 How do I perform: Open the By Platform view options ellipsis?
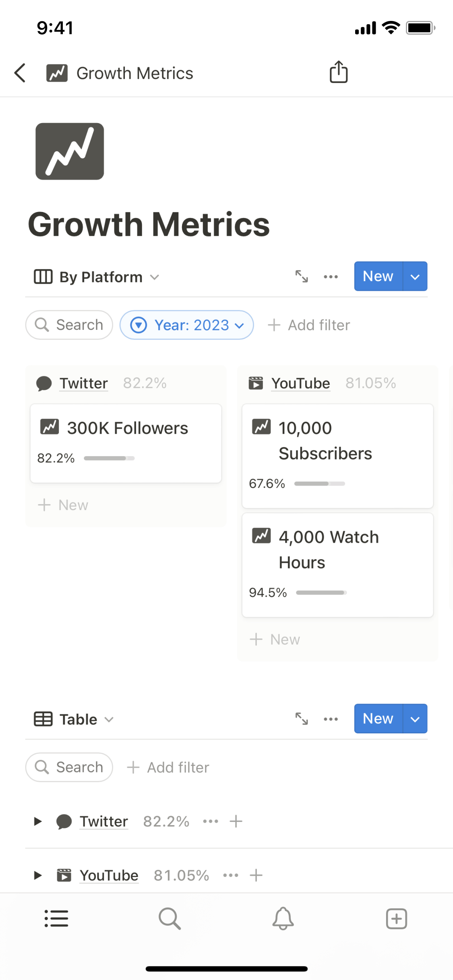[x=331, y=276]
